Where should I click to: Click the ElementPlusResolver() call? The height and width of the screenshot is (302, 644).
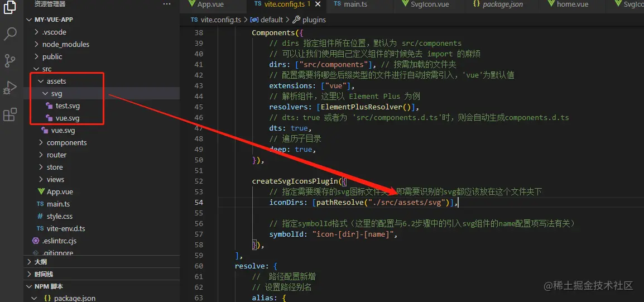366,107
